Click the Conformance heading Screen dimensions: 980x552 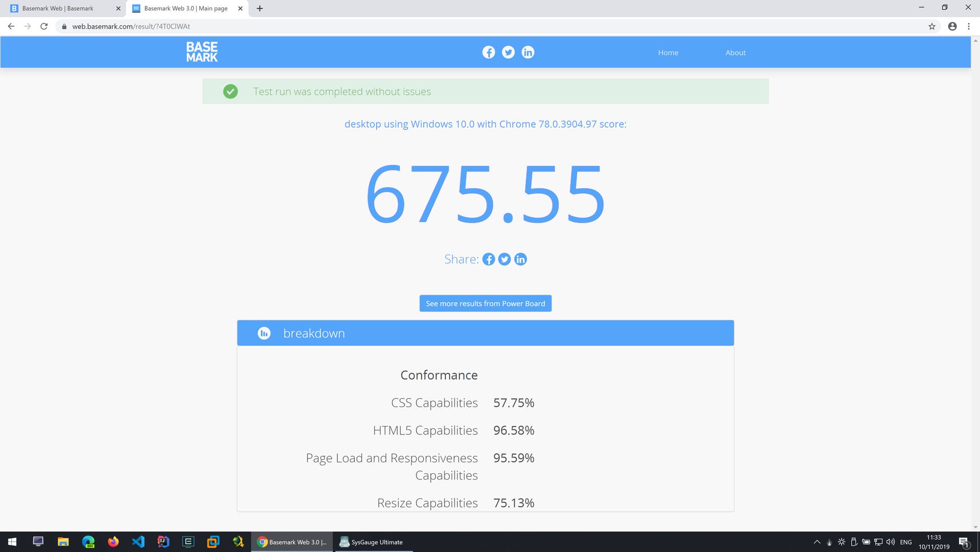(439, 375)
